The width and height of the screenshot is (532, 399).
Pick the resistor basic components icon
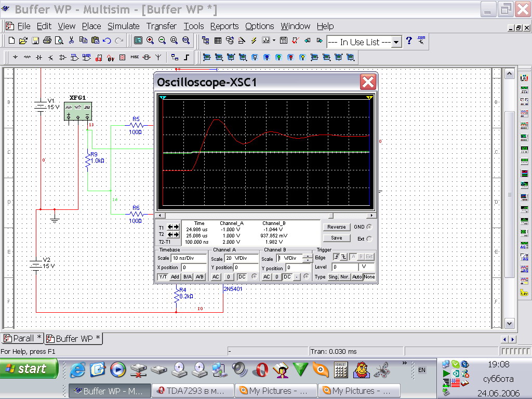pyautogui.click(x=27, y=57)
